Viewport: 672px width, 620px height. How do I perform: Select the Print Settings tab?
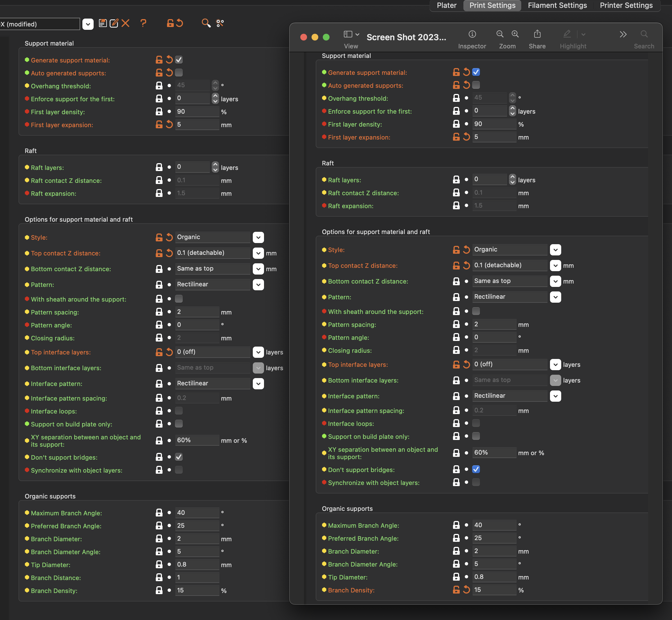click(x=492, y=5)
